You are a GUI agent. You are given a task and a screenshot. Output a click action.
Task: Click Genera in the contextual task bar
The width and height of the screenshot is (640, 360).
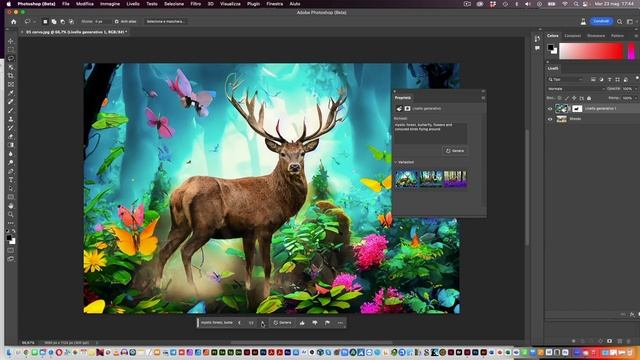[282, 323]
